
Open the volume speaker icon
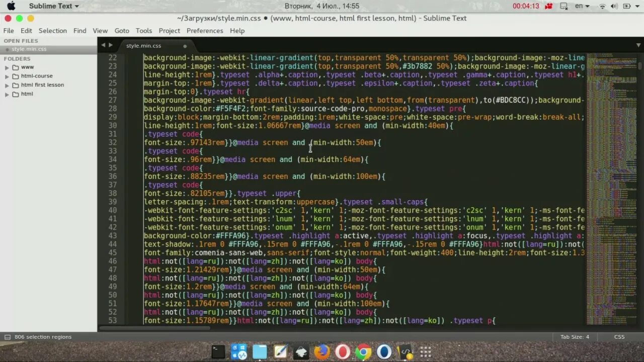[614, 6]
